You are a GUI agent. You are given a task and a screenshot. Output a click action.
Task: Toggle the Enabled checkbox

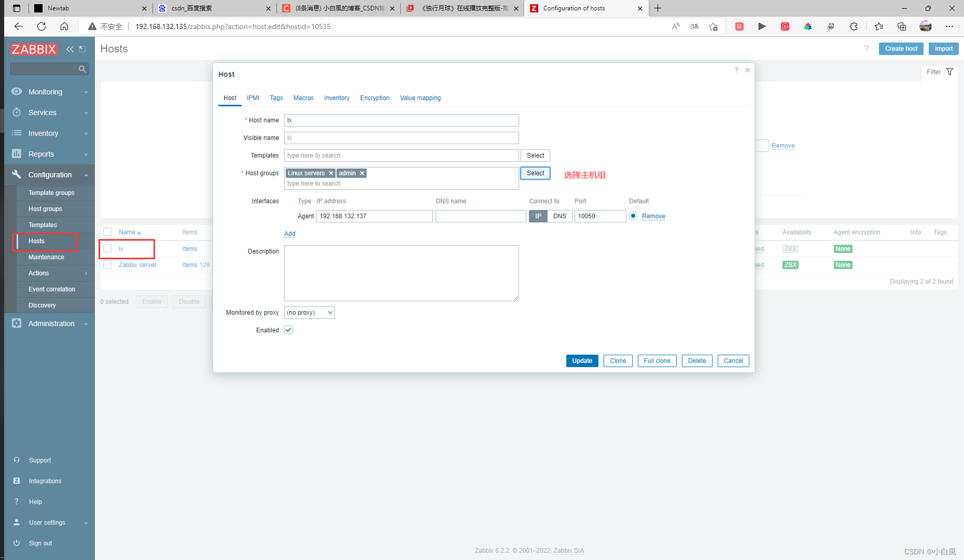(x=288, y=330)
